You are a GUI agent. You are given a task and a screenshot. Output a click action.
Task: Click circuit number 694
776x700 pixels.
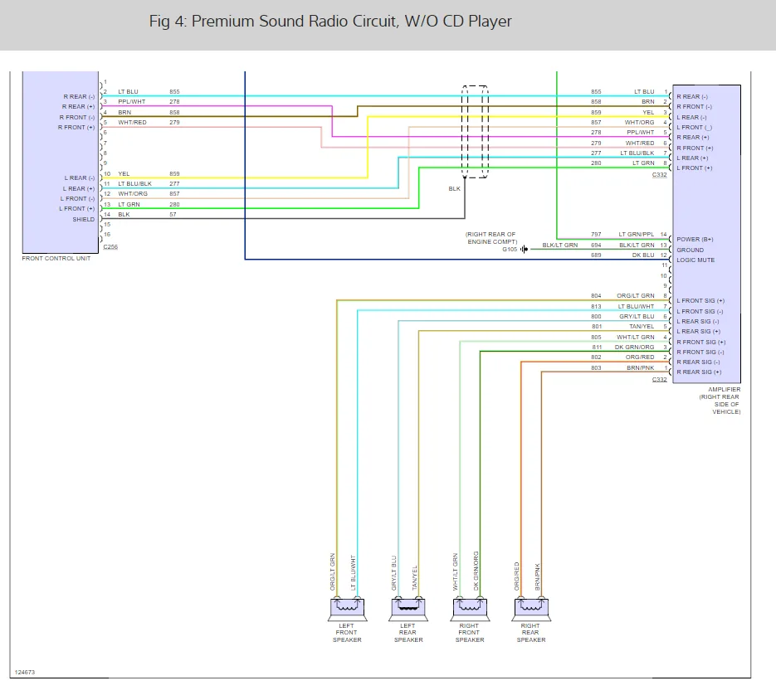pyautogui.click(x=596, y=245)
